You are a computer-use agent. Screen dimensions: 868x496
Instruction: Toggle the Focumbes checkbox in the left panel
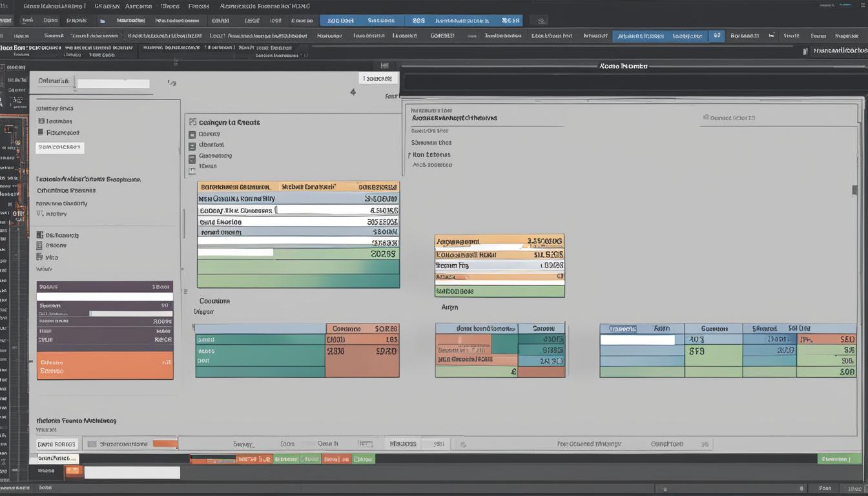(x=41, y=121)
